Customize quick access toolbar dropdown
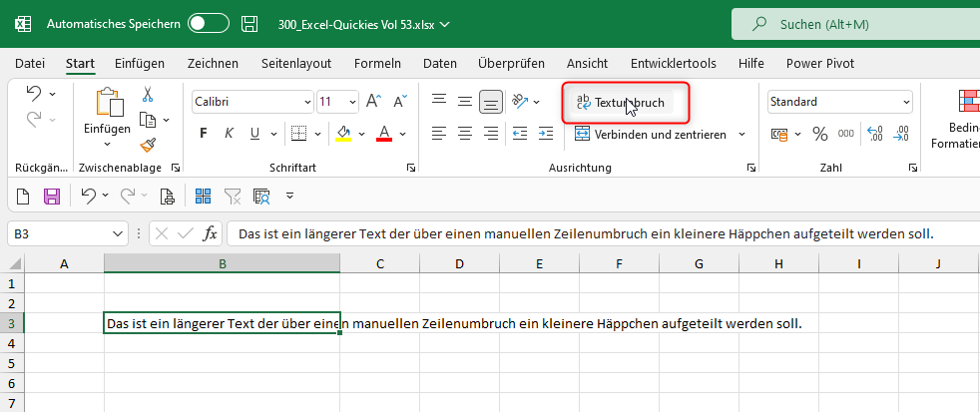 [x=289, y=197]
